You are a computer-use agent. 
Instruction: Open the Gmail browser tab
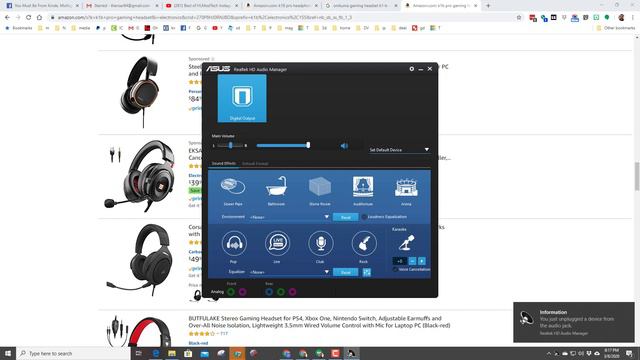tap(122, 6)
